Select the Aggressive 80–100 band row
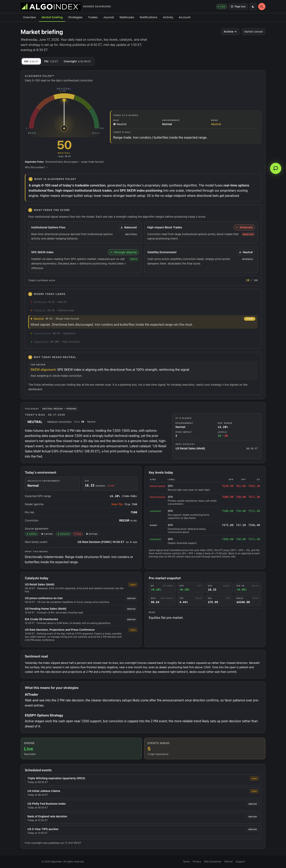The height and width of the screenshot is (868, 286). tap(143, 342)
